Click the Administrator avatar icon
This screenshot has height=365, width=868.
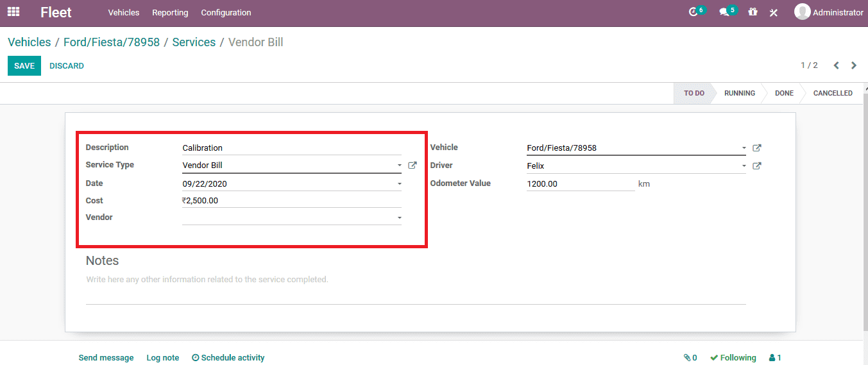[x=802, y=12]
